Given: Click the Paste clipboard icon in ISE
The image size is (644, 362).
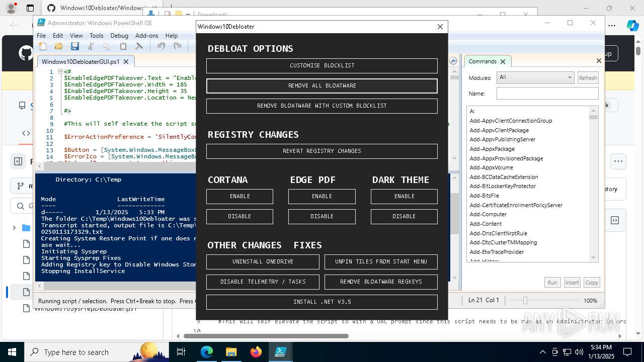Looking at the screenshot, I should pyautogui.click(x=123, y=46).
